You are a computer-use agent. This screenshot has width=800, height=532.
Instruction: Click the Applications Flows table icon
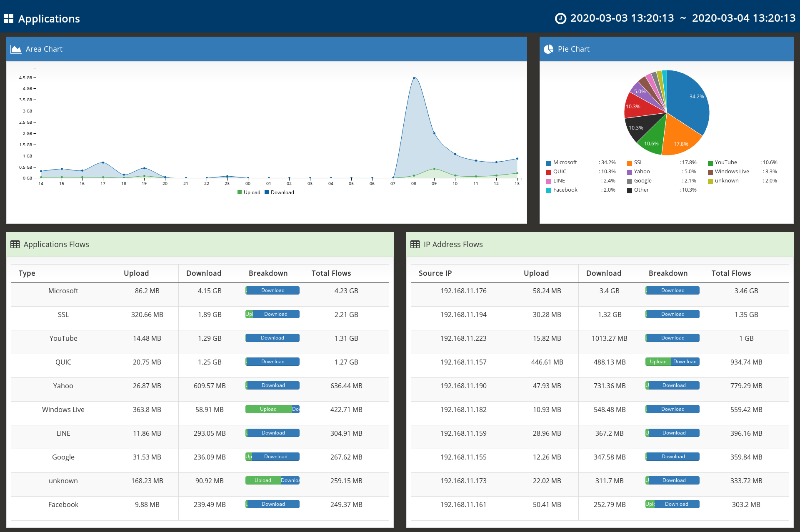click(x=15, y=245)
